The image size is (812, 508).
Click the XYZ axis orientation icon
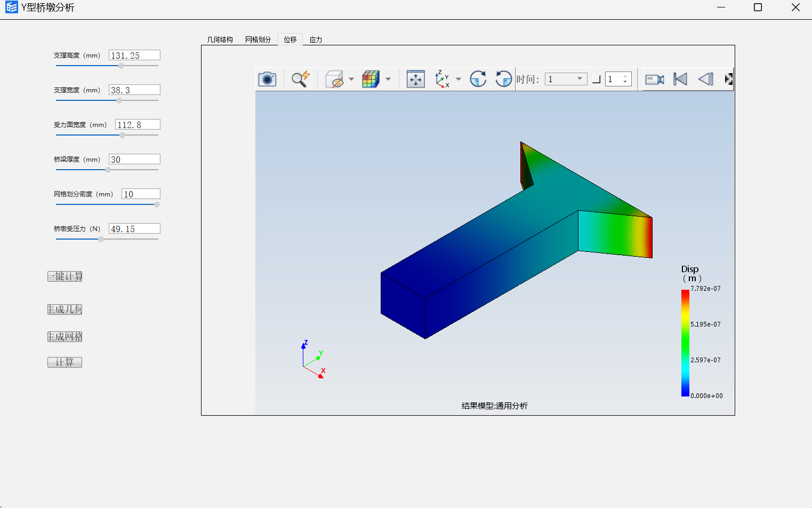coord(442,79)
